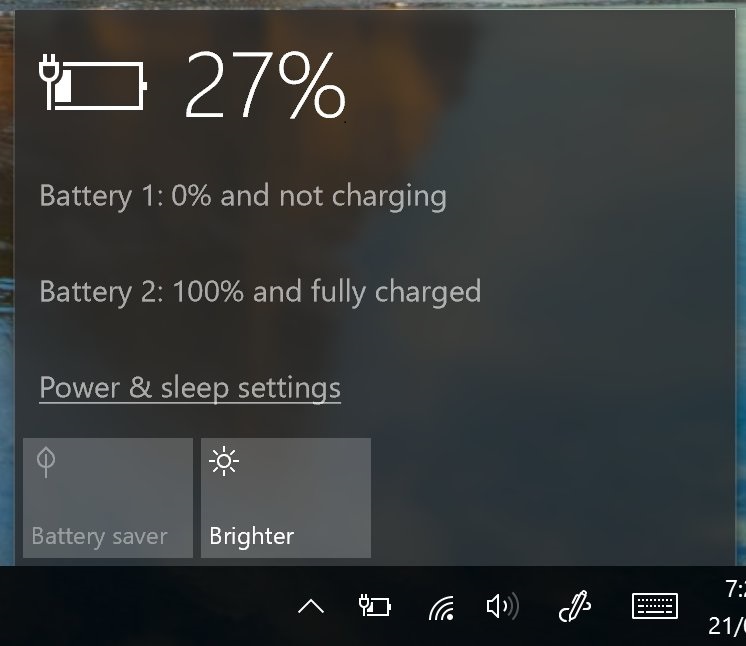Click the 27% battery percentage text
The height and width of the screenshot is (646, 746).
265,85
